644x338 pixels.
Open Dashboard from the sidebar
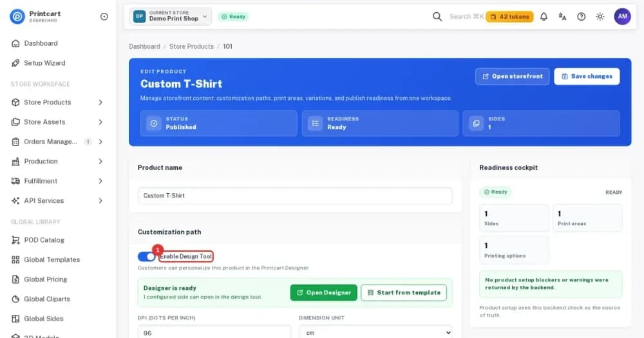(x=41, y=43)
